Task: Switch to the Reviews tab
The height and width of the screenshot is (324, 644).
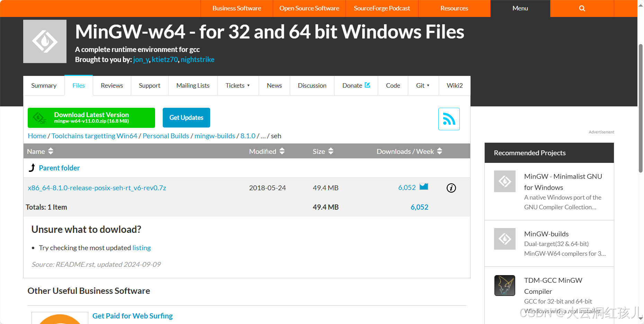Action: (112, 86)
